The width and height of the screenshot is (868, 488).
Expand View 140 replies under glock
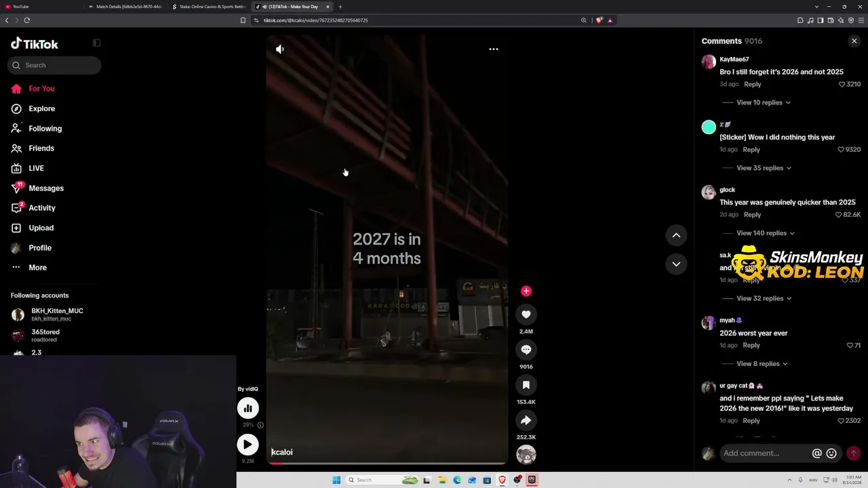point(766,233)
